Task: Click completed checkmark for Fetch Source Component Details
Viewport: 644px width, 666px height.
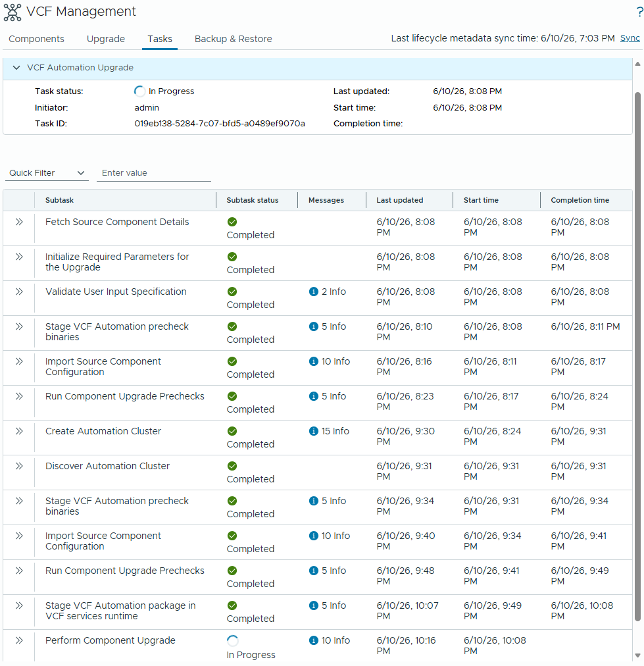Action: click(232, 222)
